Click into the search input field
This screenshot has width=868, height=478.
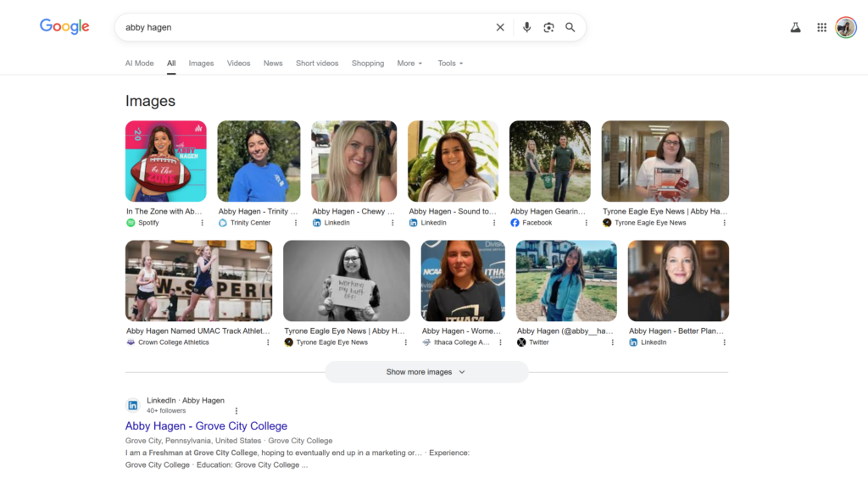pos(305,27)
